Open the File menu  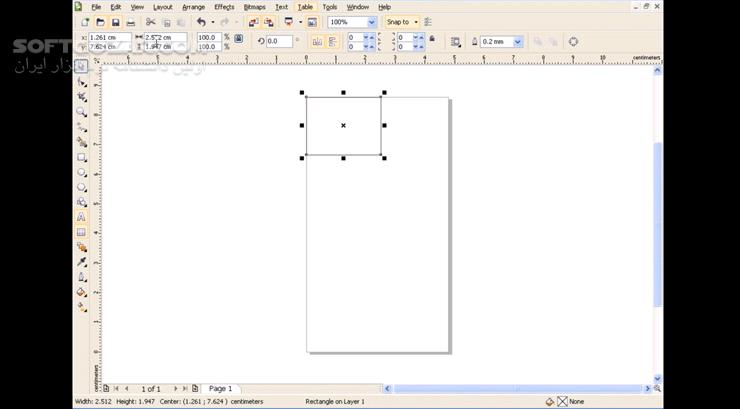pyautogui.click(x=96, y=7)
